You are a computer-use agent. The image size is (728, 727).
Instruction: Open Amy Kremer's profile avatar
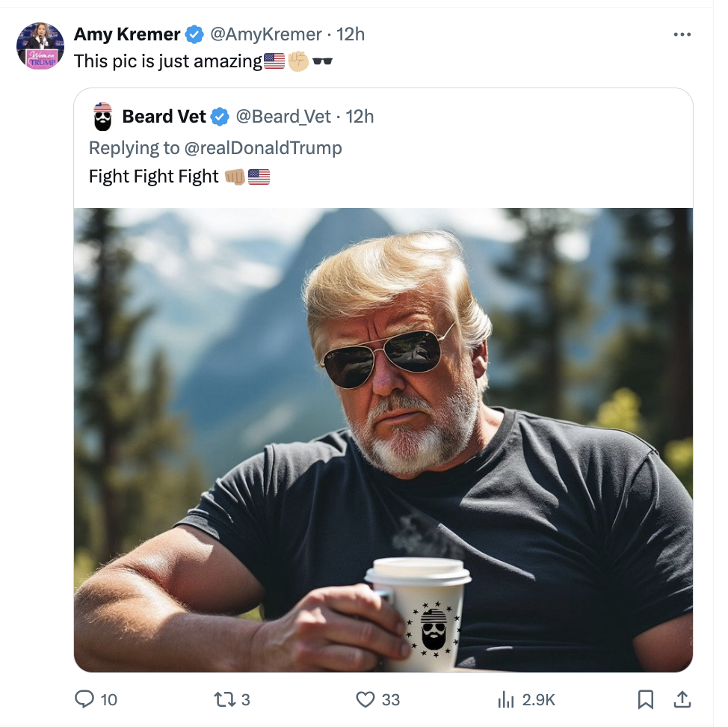[40, 46]
